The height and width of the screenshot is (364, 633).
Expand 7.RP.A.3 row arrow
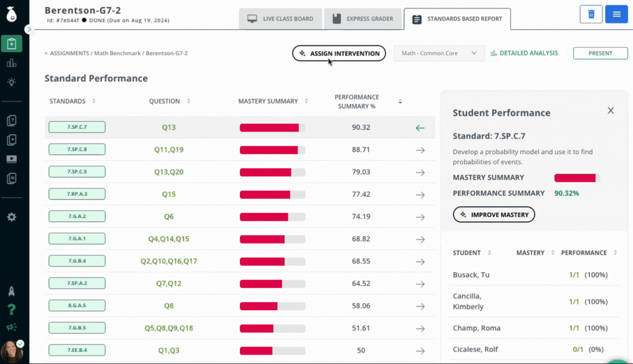pyautogui.click(x=420, y=195)
